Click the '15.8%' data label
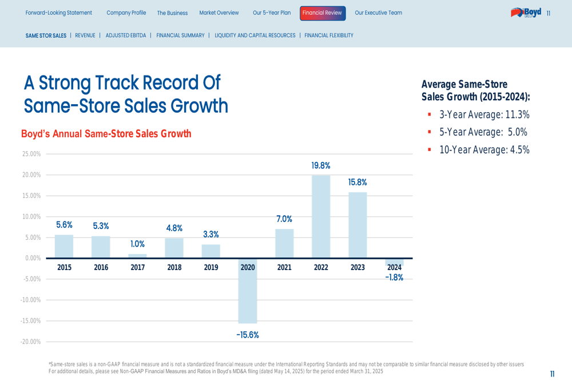Viewport: 572px width, 392px height. coord(357,182)
